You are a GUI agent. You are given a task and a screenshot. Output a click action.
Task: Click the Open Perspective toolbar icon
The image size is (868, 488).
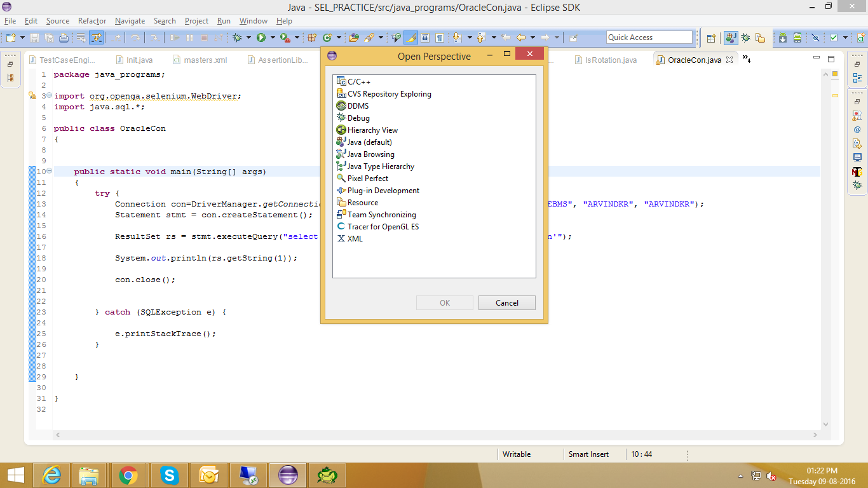pyautogui.click(x=711, y=37)
